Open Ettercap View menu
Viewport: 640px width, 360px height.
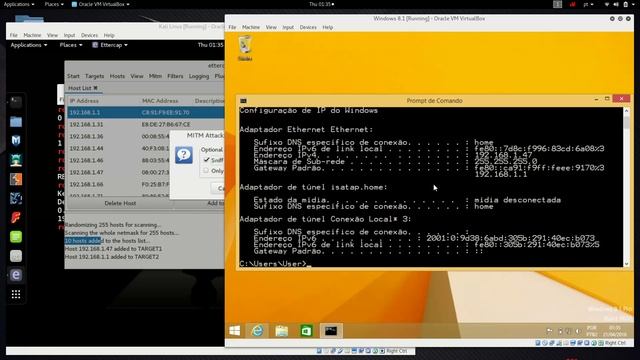click(x=137, y=76)
